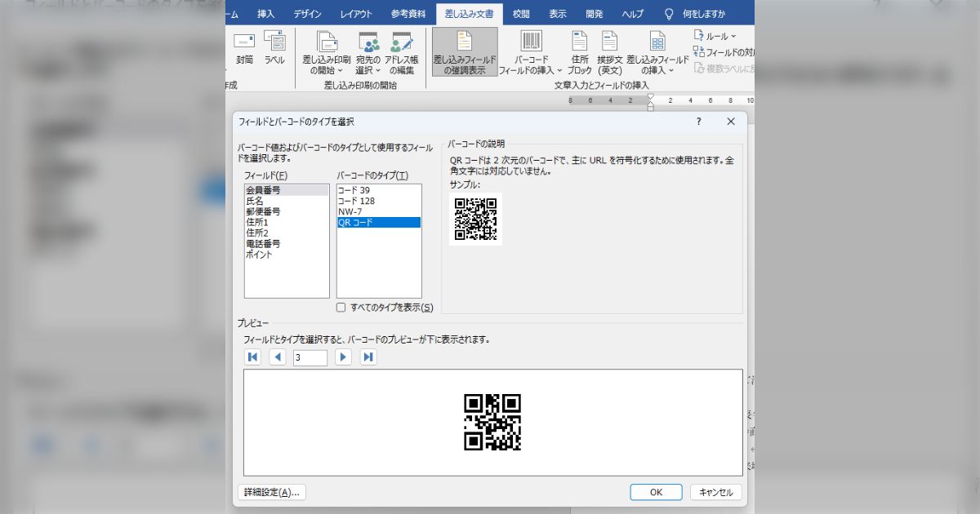Open the ルール dropdown
This screenshot has width=980, height=514.
(x=715, y=36)
